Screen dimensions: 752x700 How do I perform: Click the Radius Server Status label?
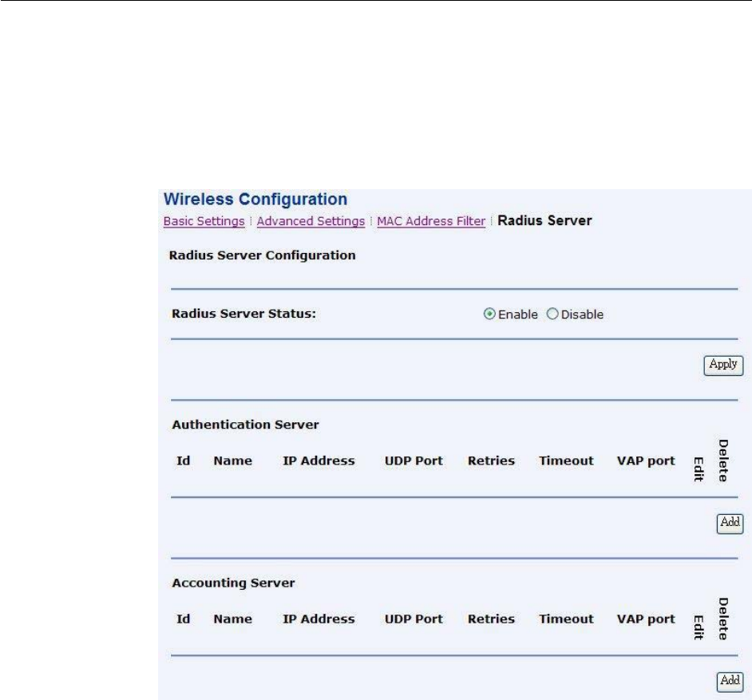coord(243,314)
